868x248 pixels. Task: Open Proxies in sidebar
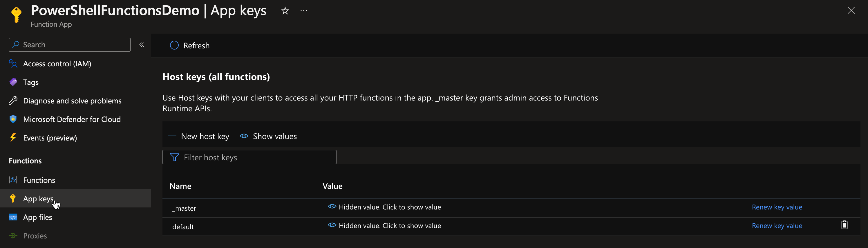(x=35, y=236)
